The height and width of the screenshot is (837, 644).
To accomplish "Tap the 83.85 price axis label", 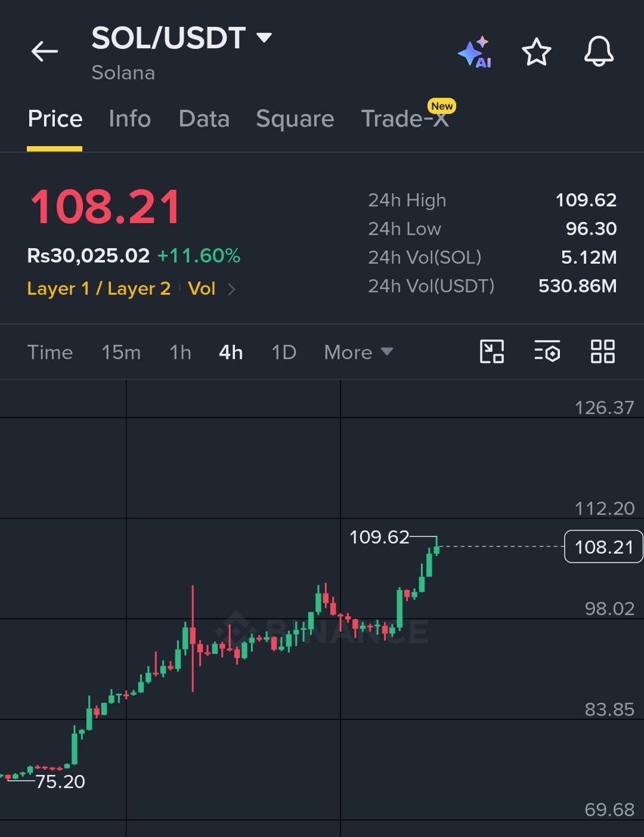I will 609,709.
